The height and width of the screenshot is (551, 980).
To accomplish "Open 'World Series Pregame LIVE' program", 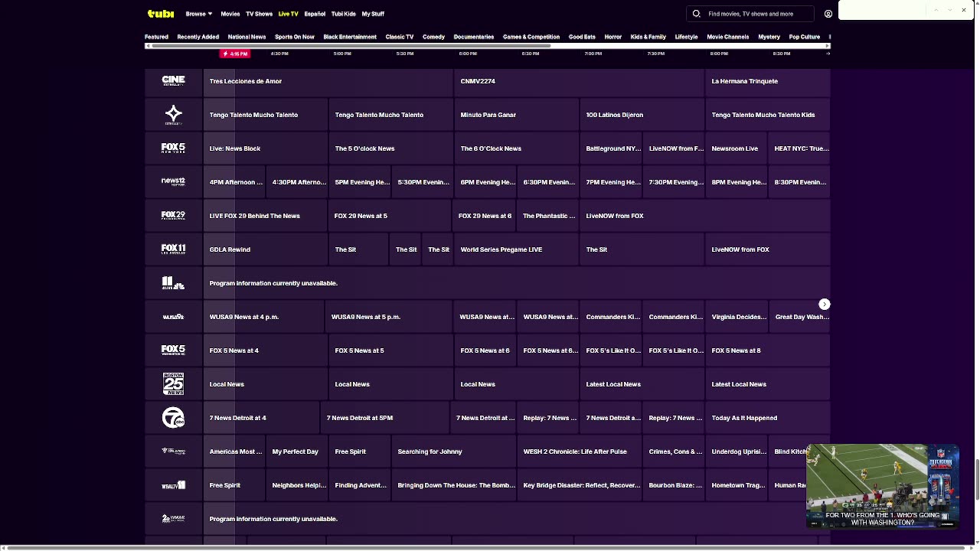I will coord(517,249).
